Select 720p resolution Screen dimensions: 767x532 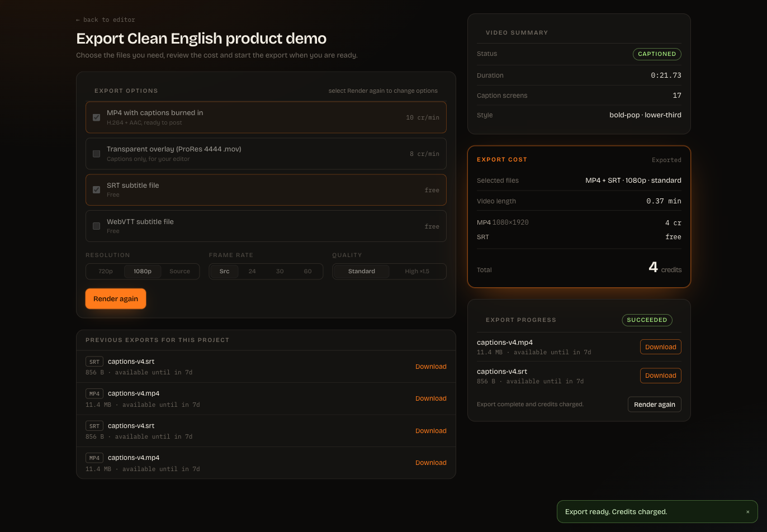point(106,272)
